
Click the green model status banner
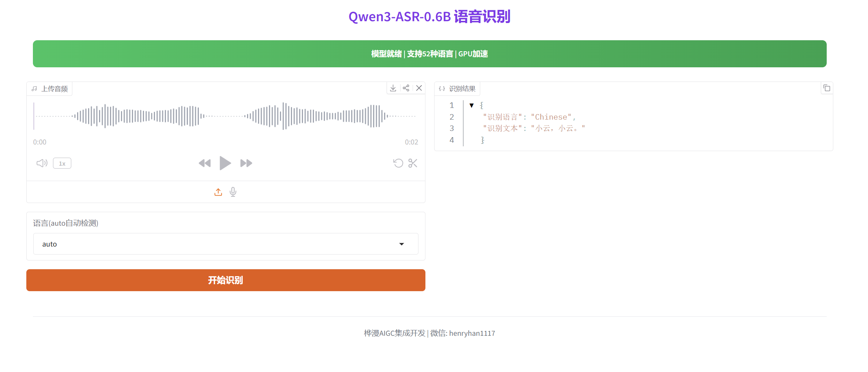(x=429, y=54)
